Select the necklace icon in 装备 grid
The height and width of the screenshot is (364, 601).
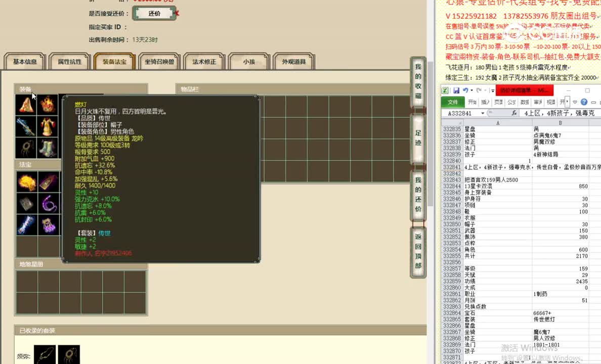tap(26, 148)
